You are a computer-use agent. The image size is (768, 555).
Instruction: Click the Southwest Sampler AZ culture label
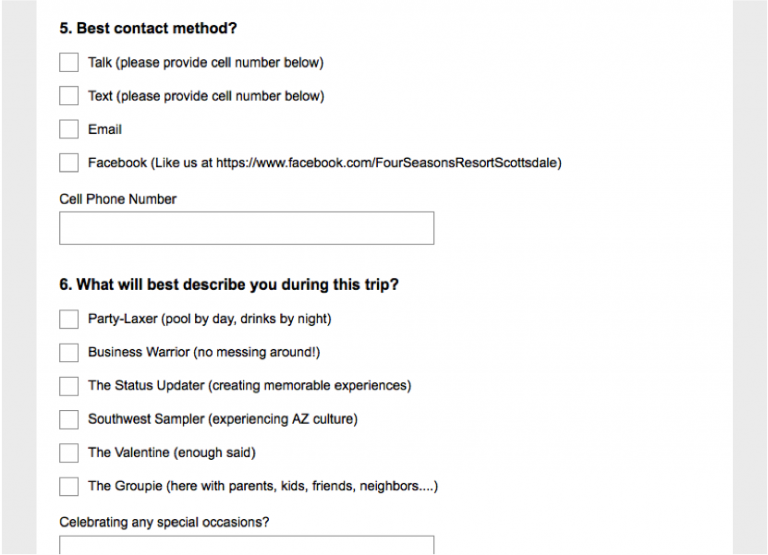pyautogui.click(x=223, y=419)
